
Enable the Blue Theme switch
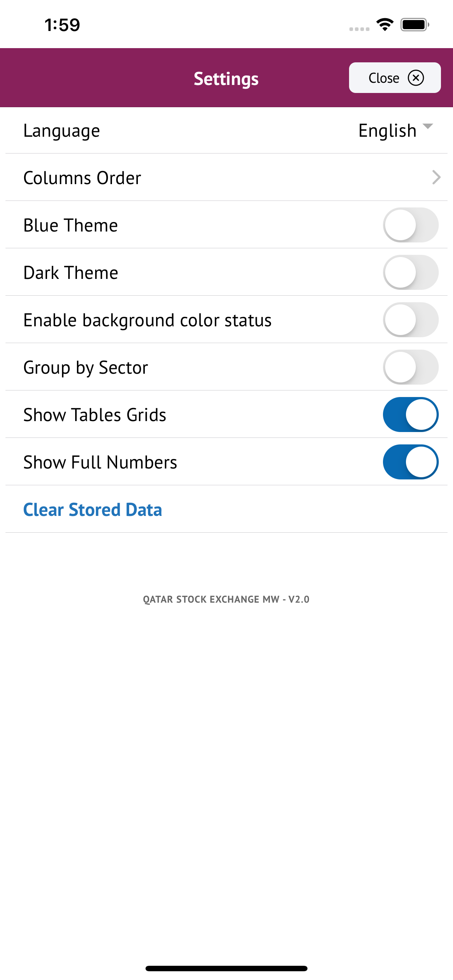(411, 225)
